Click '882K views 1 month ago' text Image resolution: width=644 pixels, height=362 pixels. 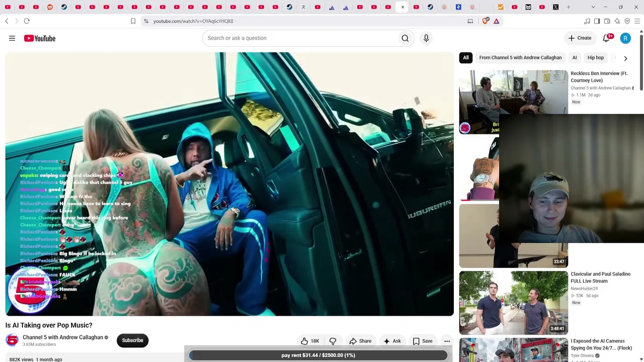36,359
